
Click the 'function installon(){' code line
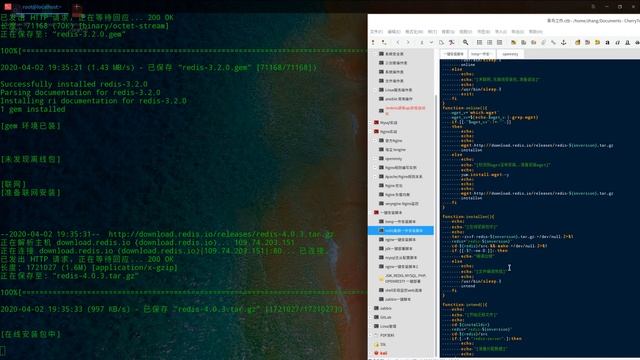tap(468, 216)
